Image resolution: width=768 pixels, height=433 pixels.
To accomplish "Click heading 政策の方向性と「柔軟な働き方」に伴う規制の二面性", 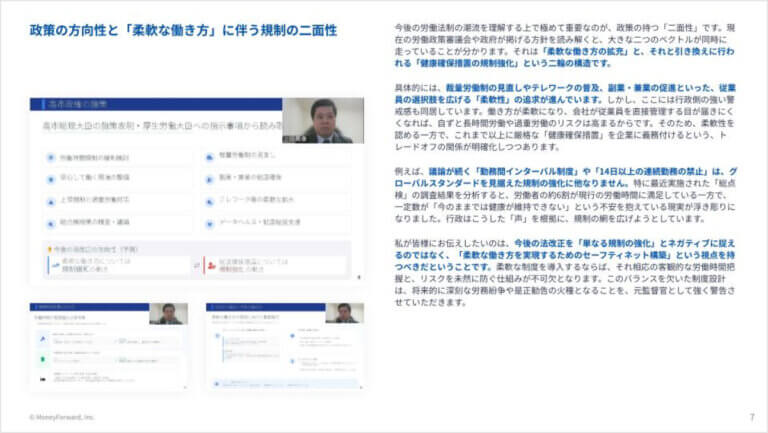I will [183, 30].
